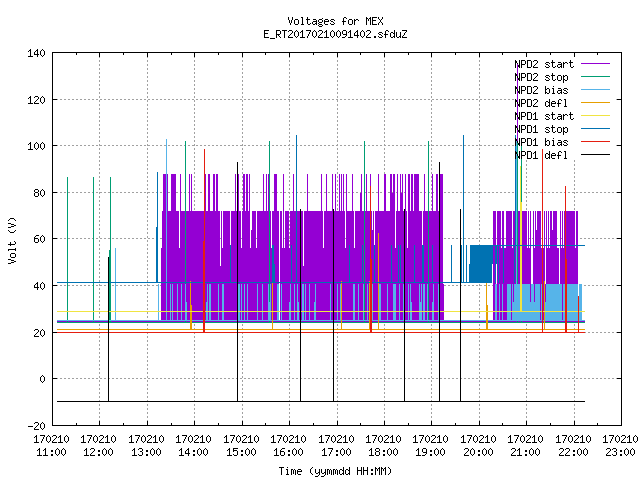Select the "NPD2 start" legend label

(x=544, y=64)
